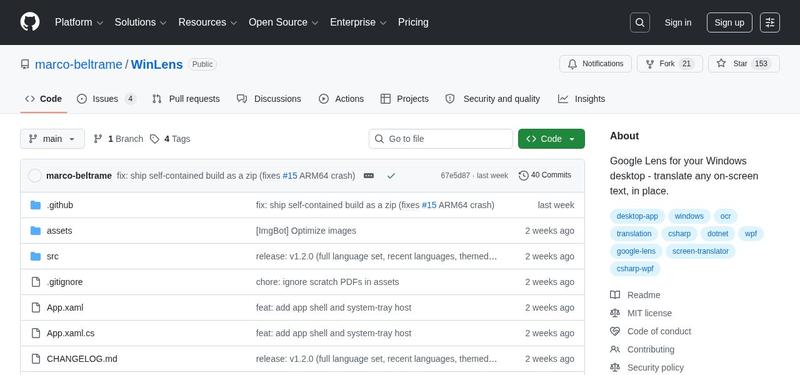The height and width of the screenshot is (375, 800).
Task: Expand the Solutions menu
Action: pyautogui.click(x=140, y=22)
